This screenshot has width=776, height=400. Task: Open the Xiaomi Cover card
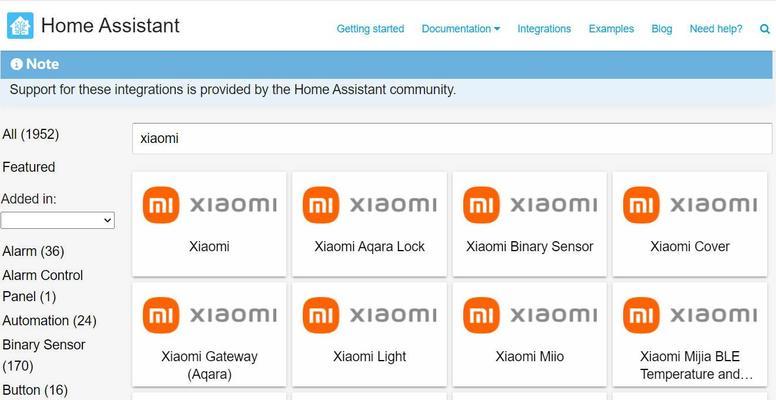click(x=690, y=224)
